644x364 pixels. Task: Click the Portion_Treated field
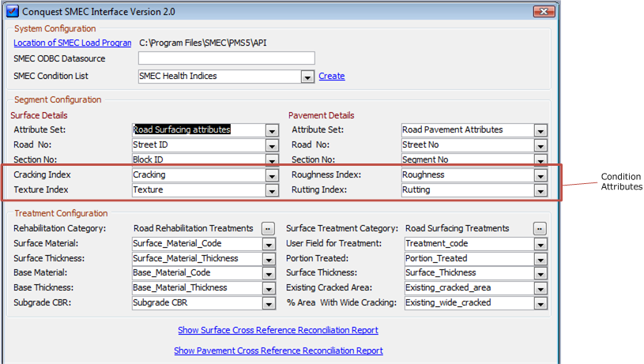click(x=469, y=258)
